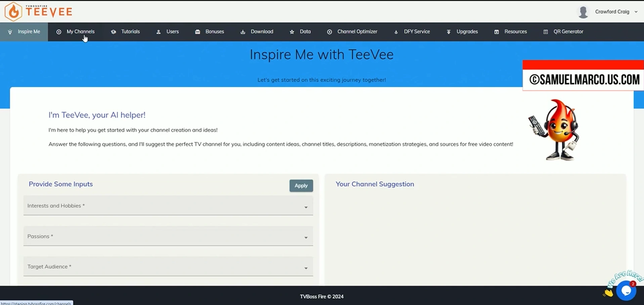Select the Inspire Me tab
This screenshot has height=305, width=644.
(x=29, y=32)
